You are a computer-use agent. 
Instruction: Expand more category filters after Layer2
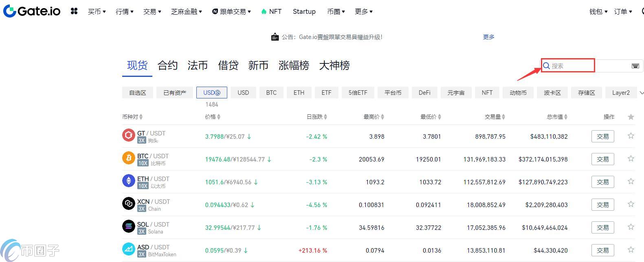[642, 93]
